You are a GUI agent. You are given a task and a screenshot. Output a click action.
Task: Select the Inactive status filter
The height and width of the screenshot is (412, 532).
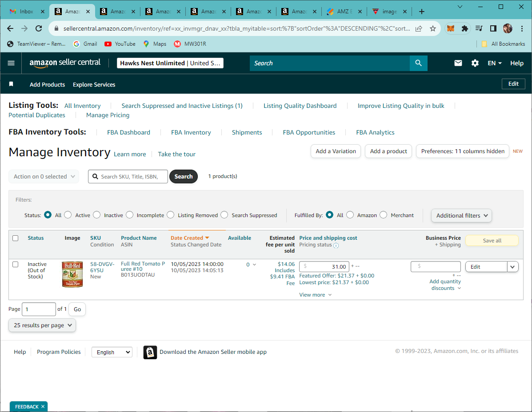(97, 215)
